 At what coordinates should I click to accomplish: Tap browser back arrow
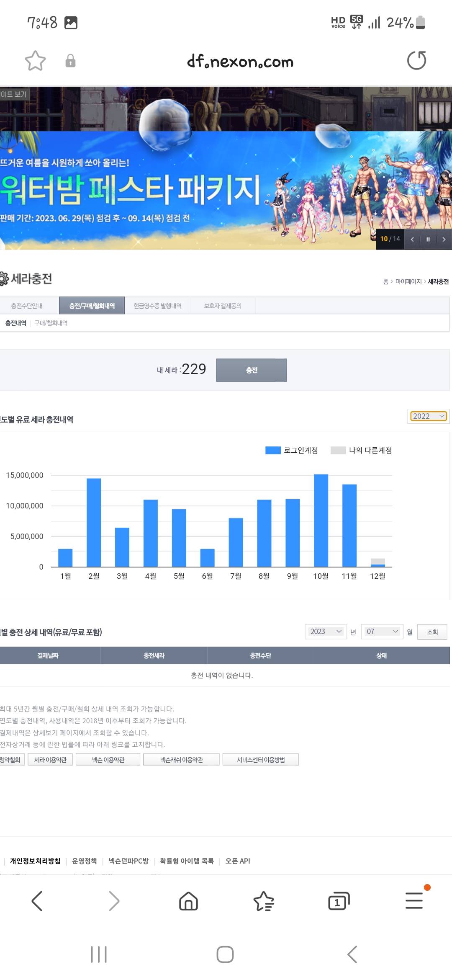point(37,901)
